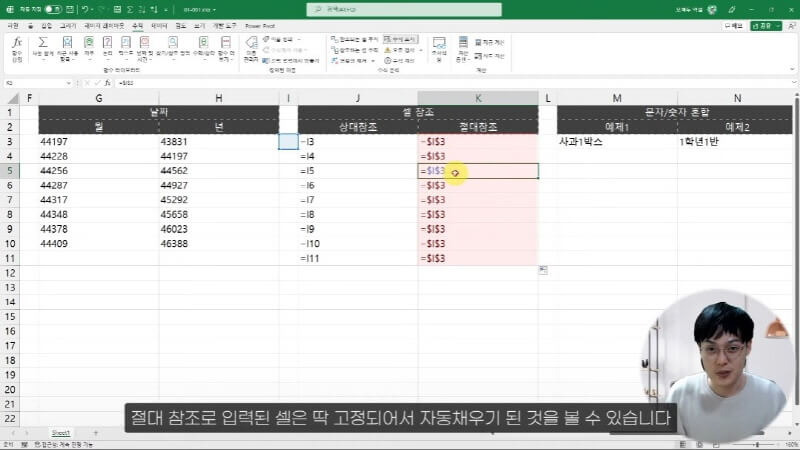Click Trace Dependents in formula auditing

355,50
